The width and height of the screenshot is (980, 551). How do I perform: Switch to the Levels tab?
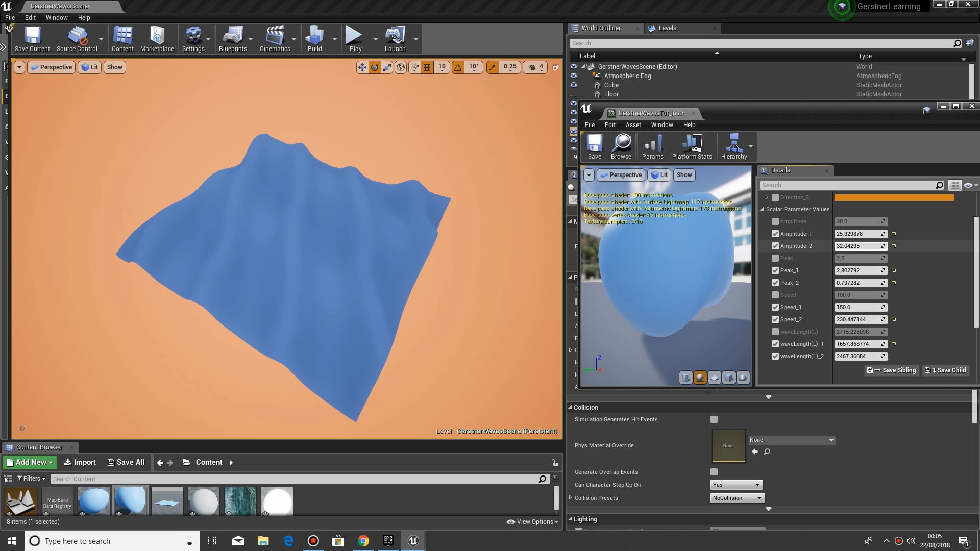point(667,28)
